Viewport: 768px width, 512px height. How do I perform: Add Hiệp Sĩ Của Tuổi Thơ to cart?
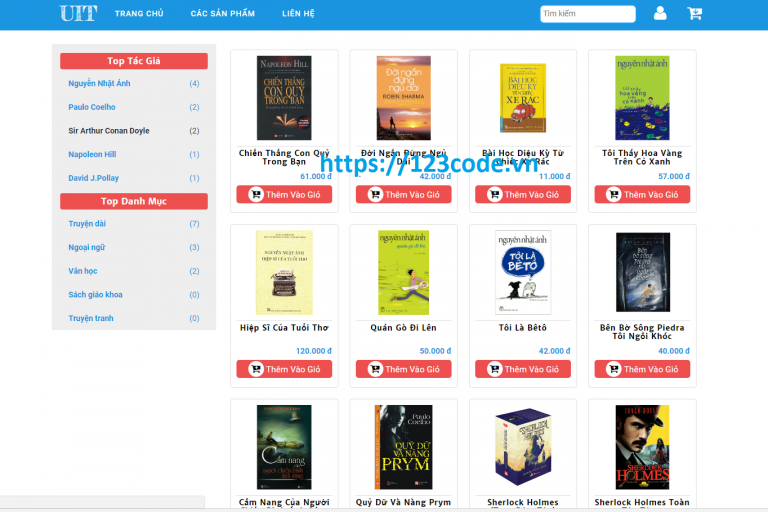tap(284, 369)
